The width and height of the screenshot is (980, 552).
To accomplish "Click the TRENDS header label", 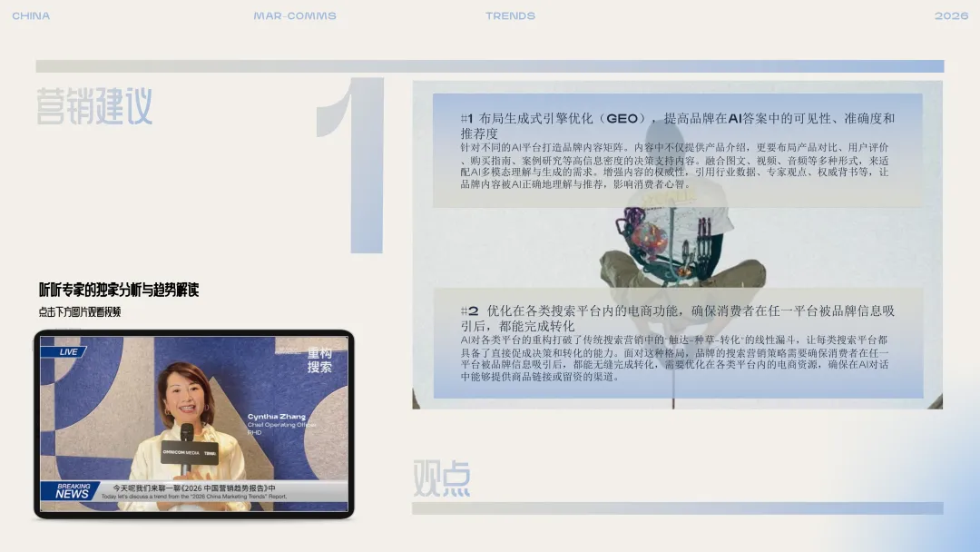I will 510,15.
